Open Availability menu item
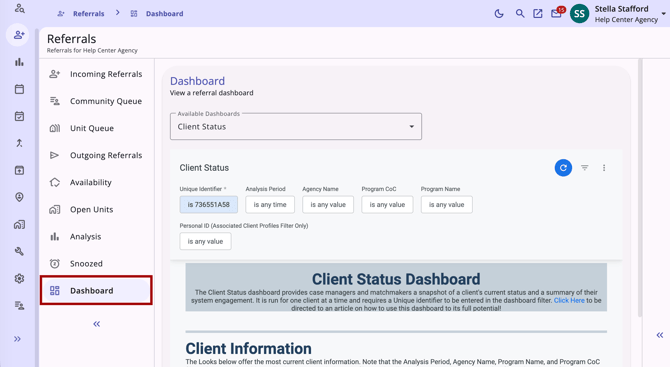Viewport: 670px width, 367px height. (x=97, y=182)
